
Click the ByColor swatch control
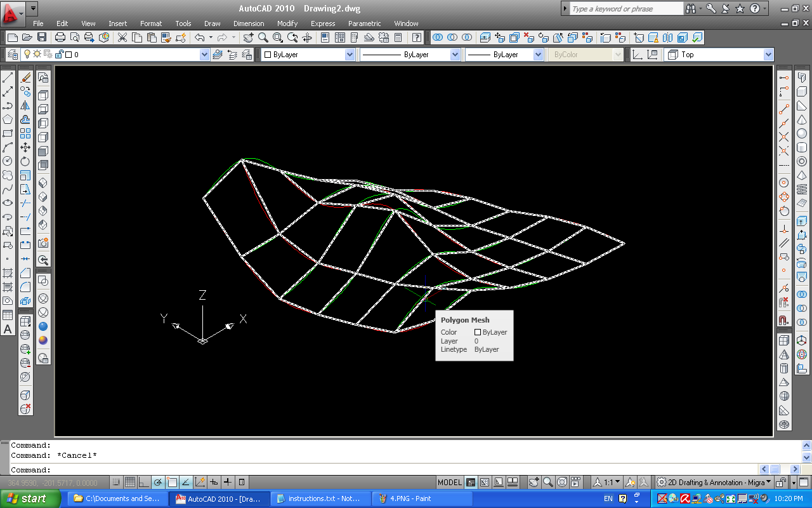tap(584, 55)
